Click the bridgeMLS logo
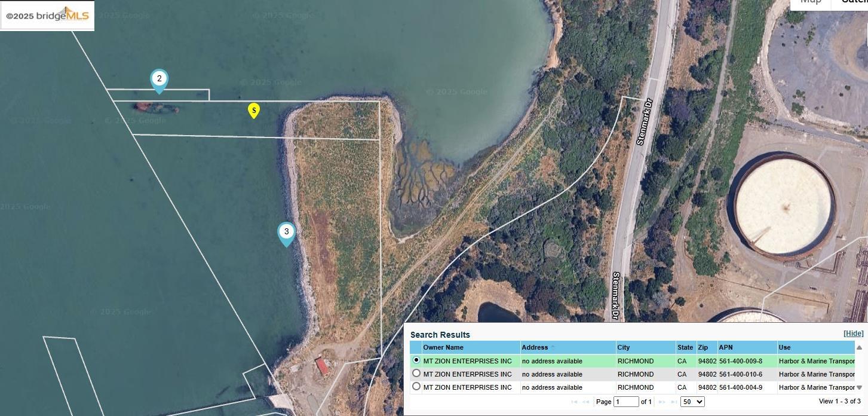The width and height of the screenshot is (868, 416). pyautogui.click(x=47, y=16)
